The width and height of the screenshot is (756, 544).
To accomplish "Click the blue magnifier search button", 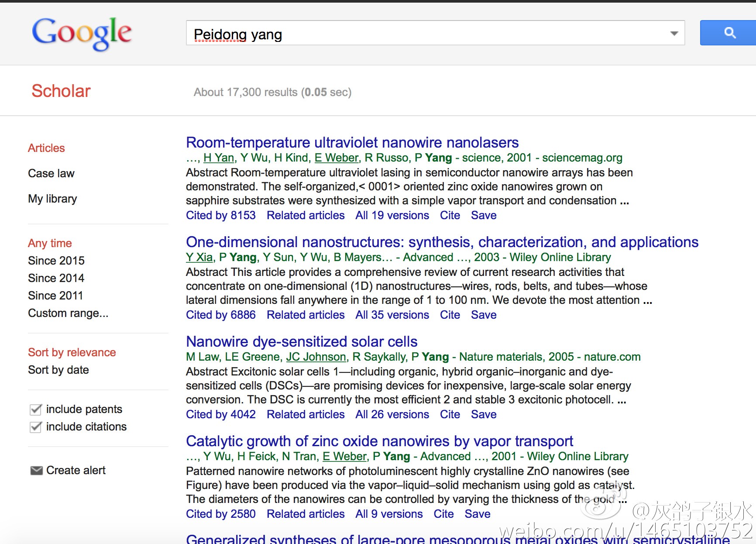I will pyautogui.click(x=728, y=33).
